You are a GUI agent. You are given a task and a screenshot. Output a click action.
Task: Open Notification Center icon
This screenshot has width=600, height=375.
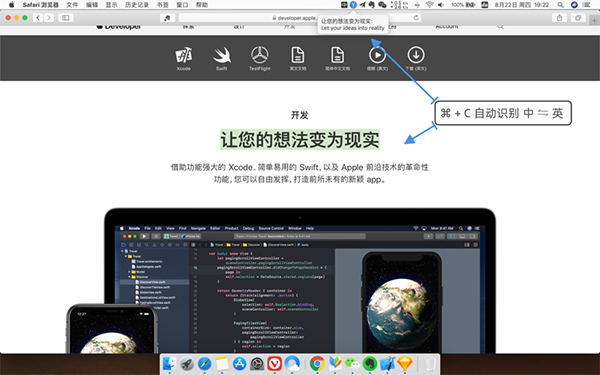(586, 5)
